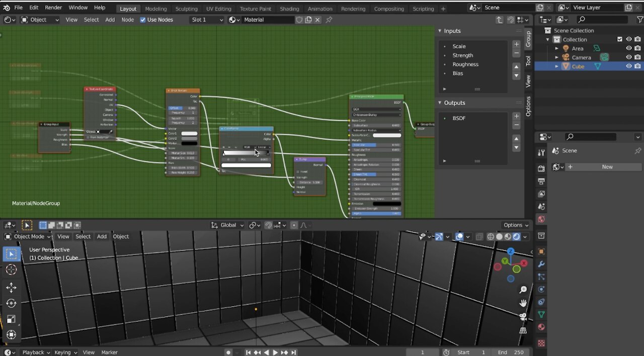Image resolution: width=644 pixels, height=356 pixels.
Task: Toggle camera view gizmo in viewport
Action: click(523, 317)
